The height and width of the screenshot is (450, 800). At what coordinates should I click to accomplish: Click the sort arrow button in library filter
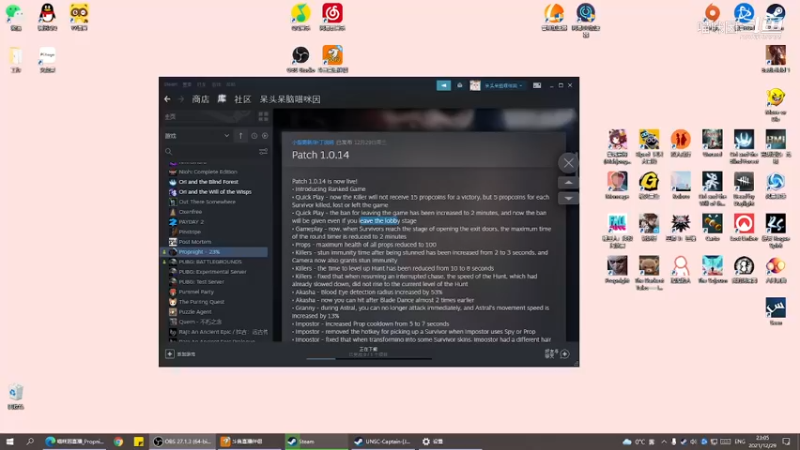(x=241, y=136)
